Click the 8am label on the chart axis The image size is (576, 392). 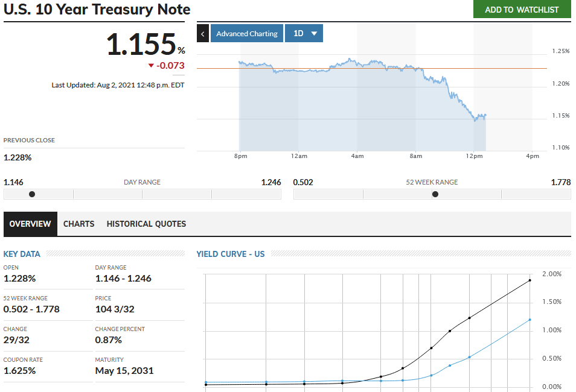pos(416,156)
